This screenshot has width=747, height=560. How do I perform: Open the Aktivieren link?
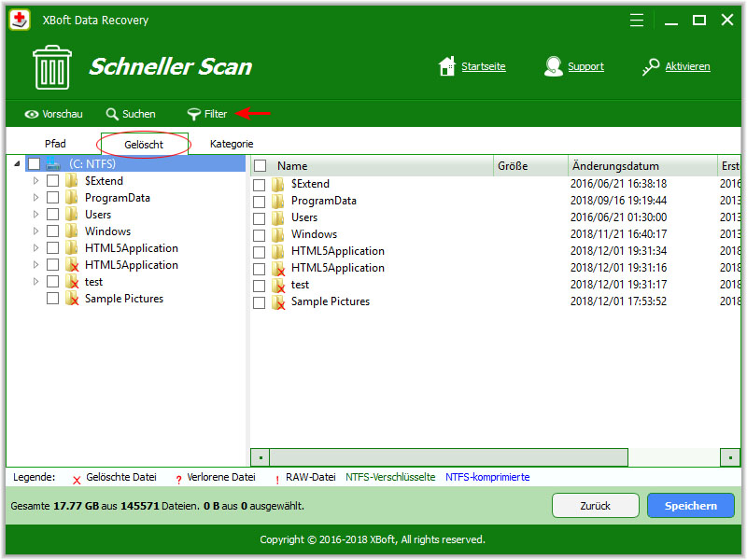coord(687,66)
